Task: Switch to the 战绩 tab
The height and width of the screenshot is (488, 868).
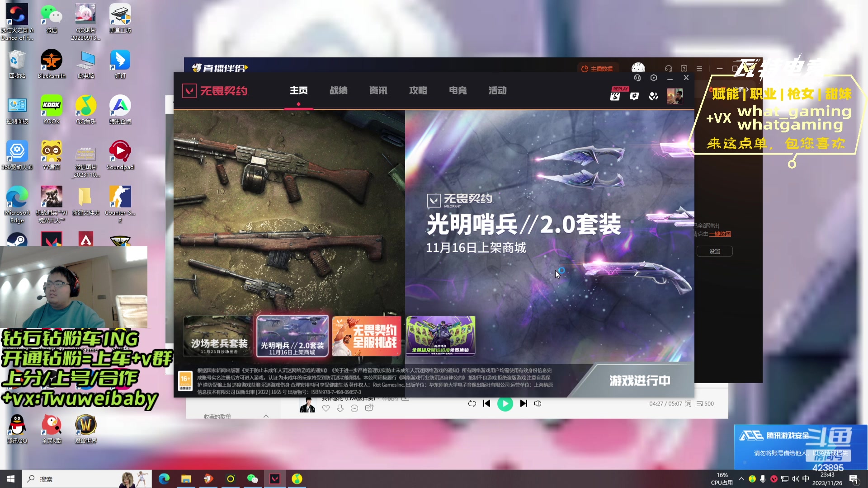Action: 338,90
